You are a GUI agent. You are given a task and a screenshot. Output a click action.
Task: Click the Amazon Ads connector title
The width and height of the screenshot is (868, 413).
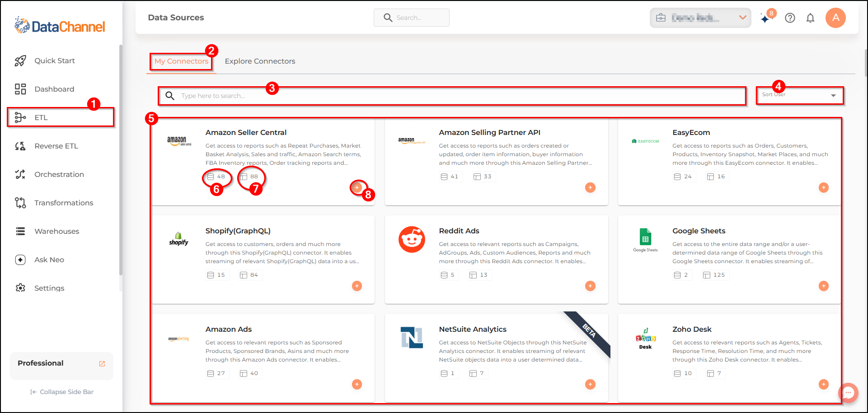(228, 329)
